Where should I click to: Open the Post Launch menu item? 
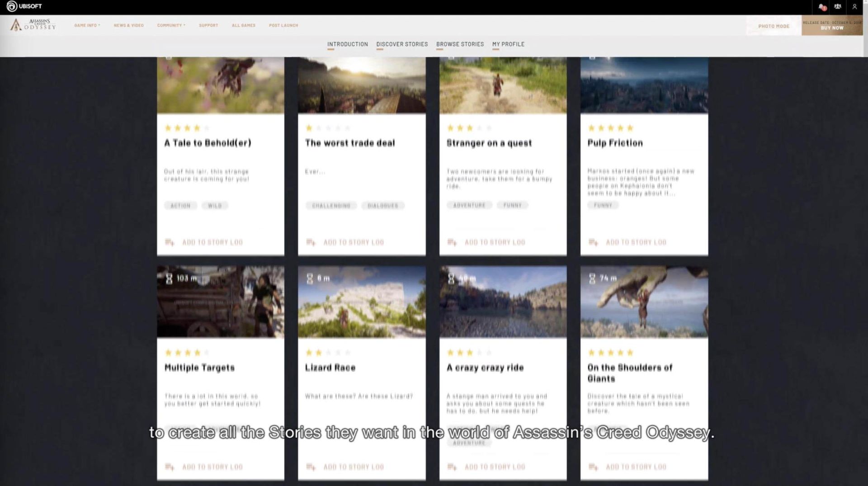point(283,25)
